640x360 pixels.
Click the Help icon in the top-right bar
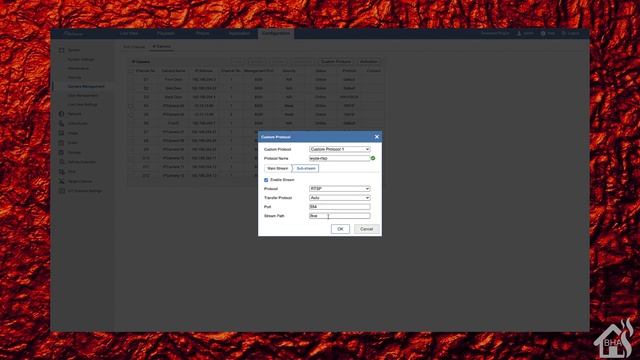coord(543,33)
